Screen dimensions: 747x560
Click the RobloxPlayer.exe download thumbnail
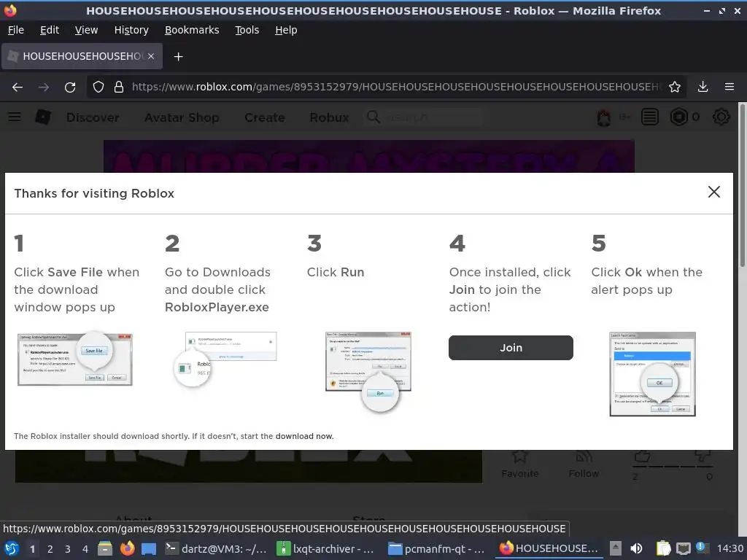pos(225,359)
